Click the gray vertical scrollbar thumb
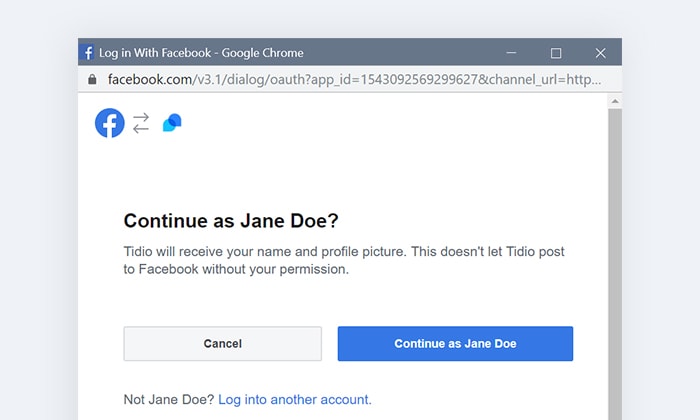 615,264
